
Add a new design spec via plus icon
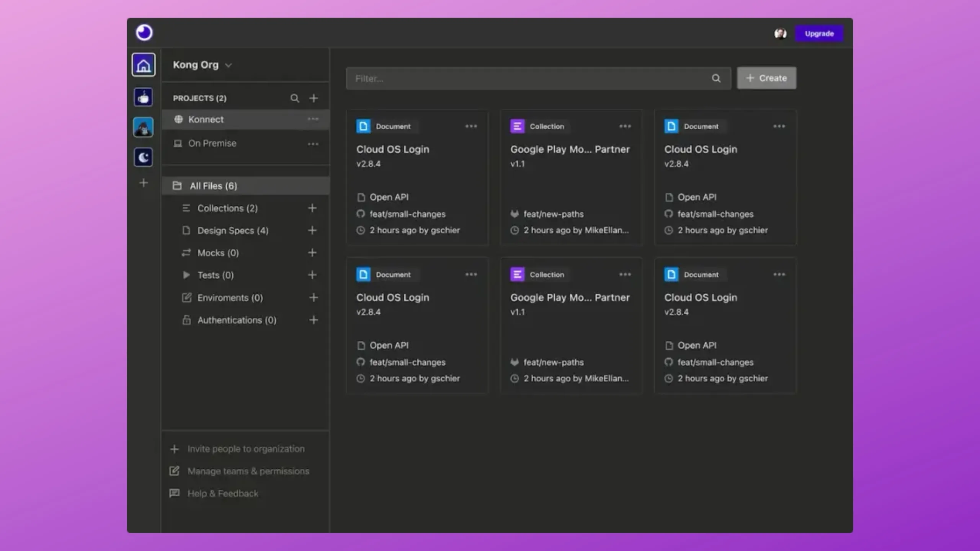pyautogui.click(x=312, y=230)
